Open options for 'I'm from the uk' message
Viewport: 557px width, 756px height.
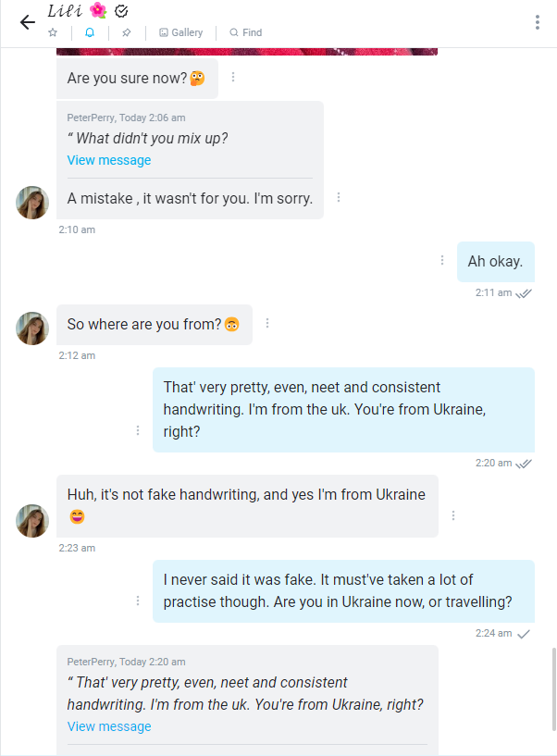pyautogui.click(x=138, y=431)
